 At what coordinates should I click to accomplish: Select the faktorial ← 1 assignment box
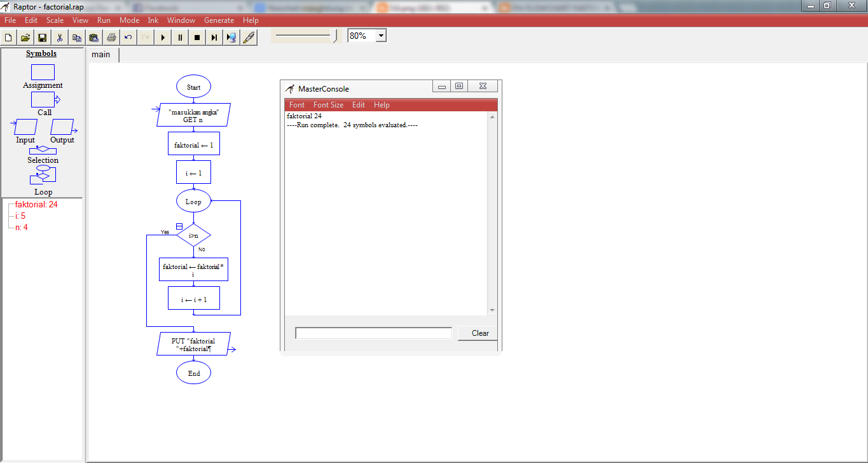click(193, 144)
